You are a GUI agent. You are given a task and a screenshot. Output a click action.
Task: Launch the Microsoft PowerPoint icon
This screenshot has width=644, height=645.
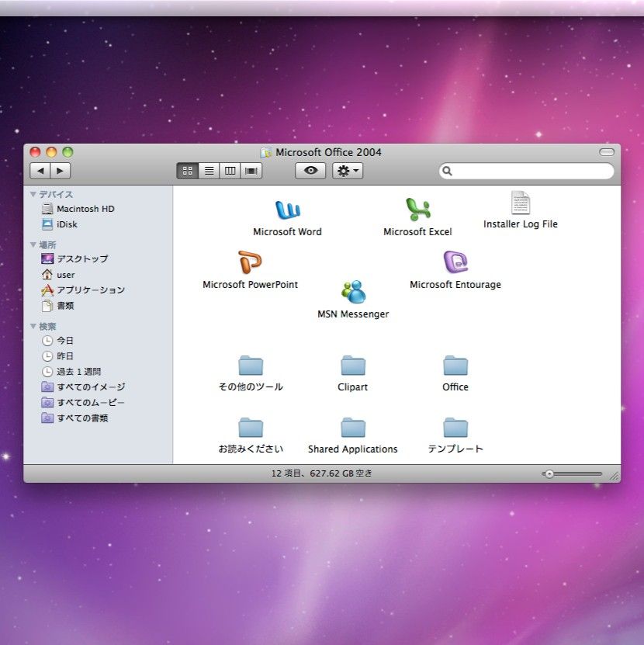250,262
